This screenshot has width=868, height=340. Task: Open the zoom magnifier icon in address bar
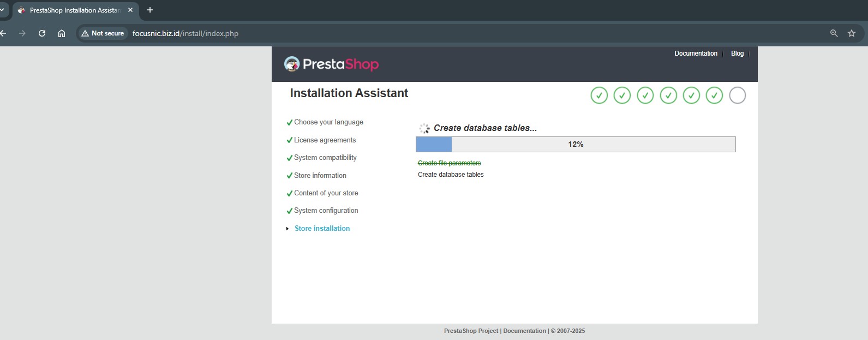point(834,33)
